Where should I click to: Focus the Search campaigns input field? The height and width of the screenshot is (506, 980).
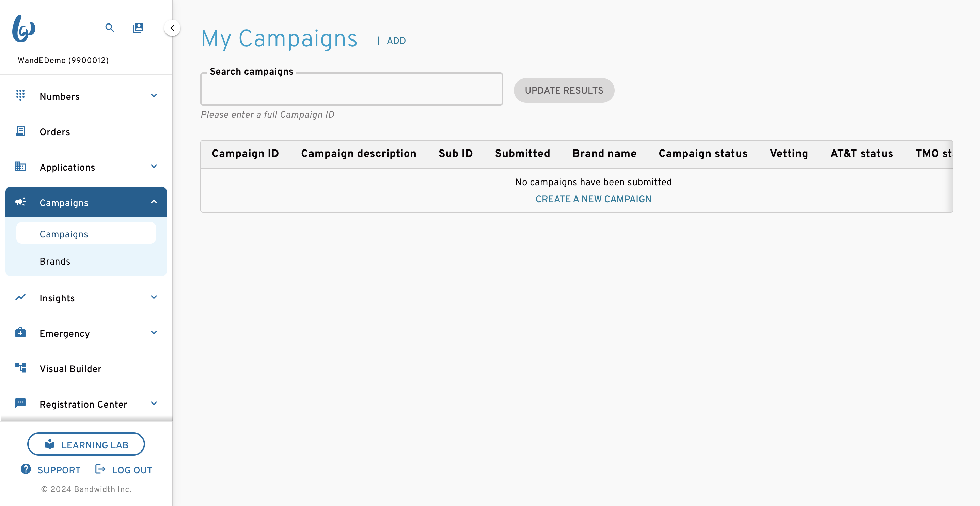(351, 89)
